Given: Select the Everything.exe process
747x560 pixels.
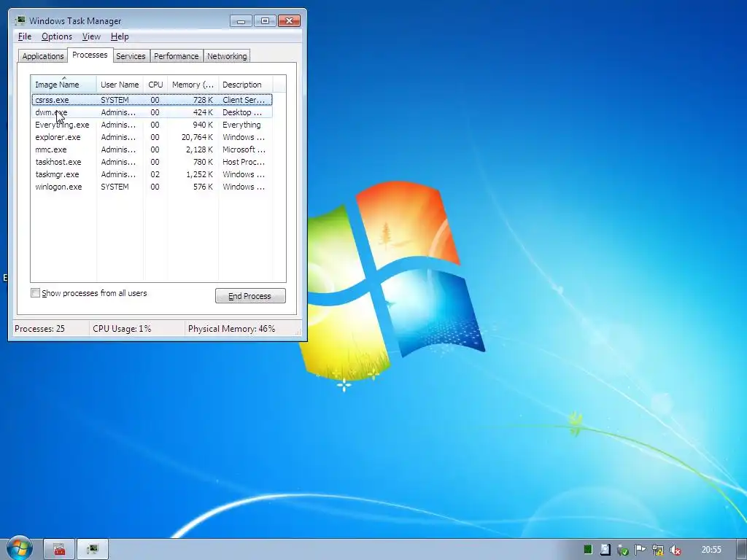Looking at the screenshot, I should pyautogui.click(x=152, y=125).
